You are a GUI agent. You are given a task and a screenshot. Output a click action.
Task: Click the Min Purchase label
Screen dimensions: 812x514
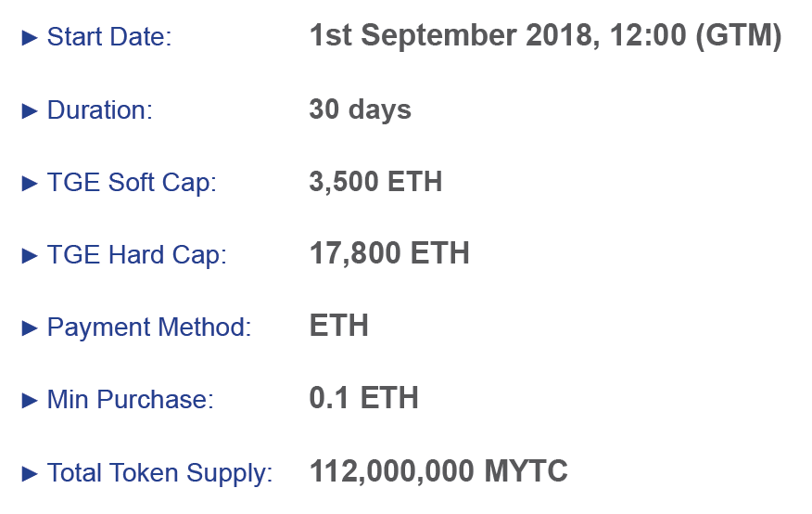pyautogui.click(x=130, y=400)
